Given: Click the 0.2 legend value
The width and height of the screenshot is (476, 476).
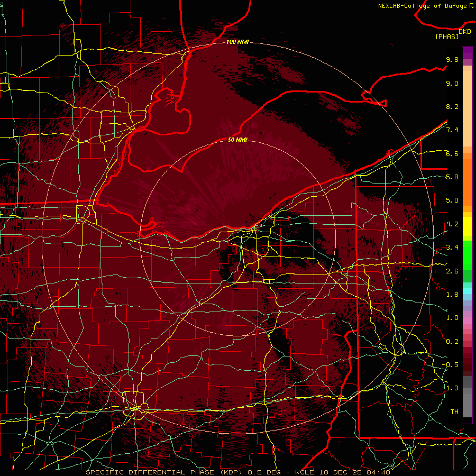Looking at the screenshot, I should tap(452, 342).
